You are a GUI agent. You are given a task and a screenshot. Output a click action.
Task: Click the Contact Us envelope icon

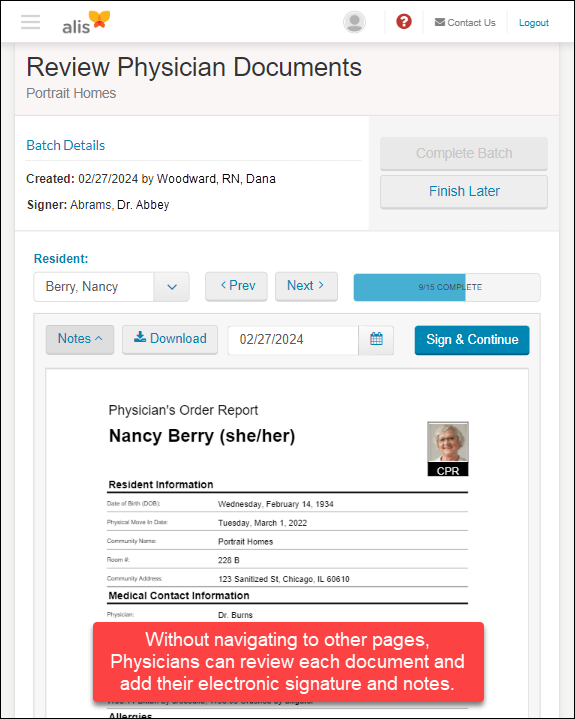pyautogui.click(x=440, y=22)
